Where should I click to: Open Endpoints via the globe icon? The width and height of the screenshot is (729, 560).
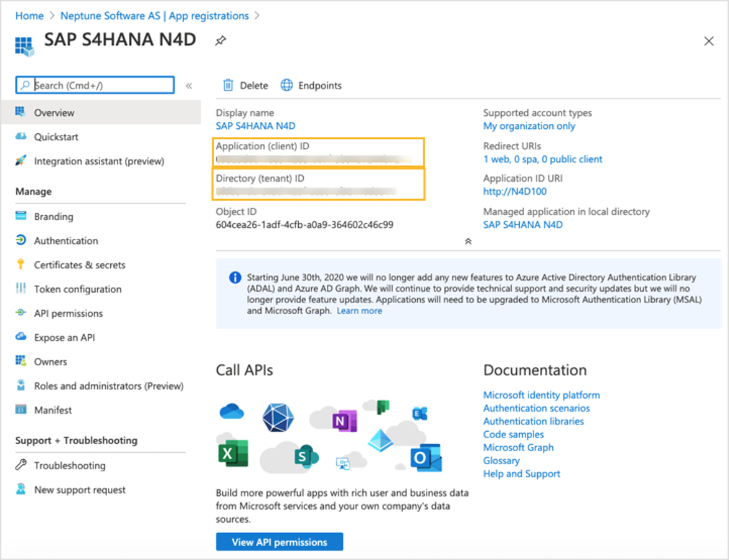click(x=286, y=85)
